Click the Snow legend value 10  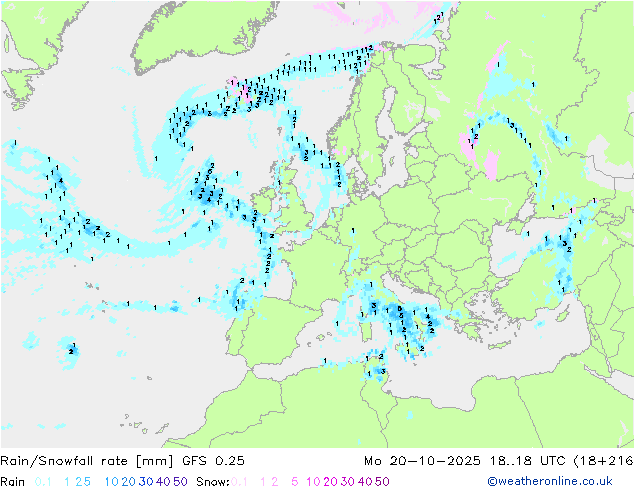(x=313, y=482)
